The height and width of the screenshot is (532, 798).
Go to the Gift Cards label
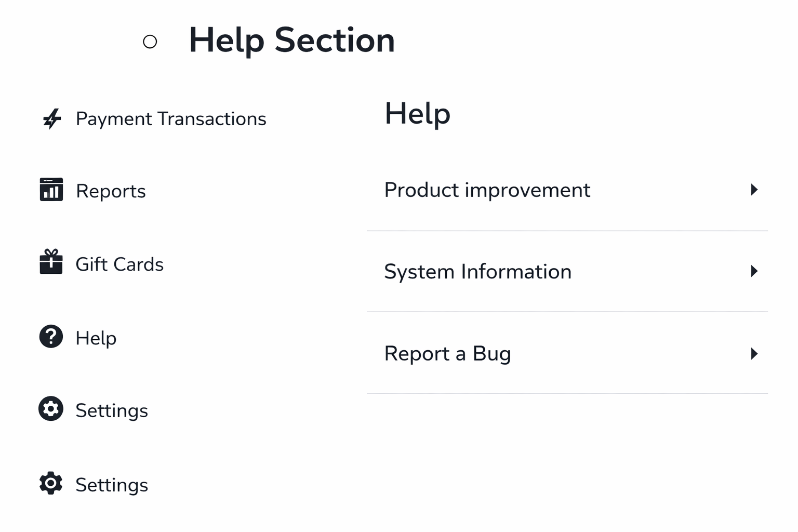119,264
